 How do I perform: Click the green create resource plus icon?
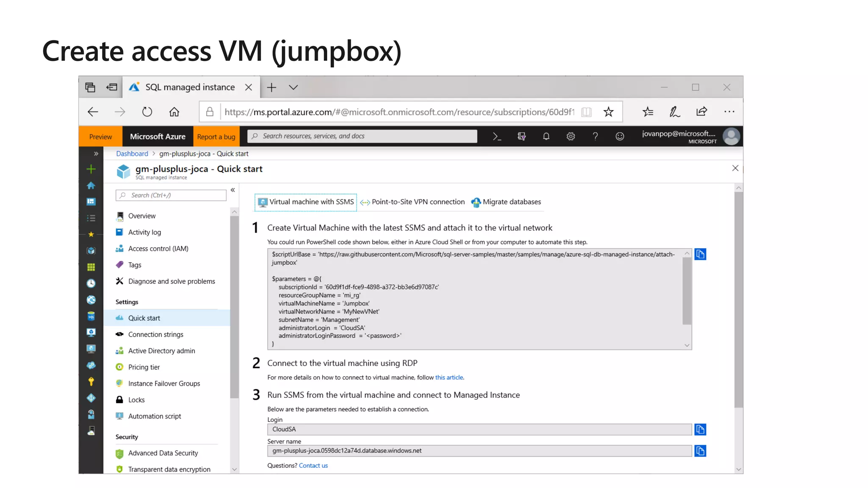[x=91, y=169]
